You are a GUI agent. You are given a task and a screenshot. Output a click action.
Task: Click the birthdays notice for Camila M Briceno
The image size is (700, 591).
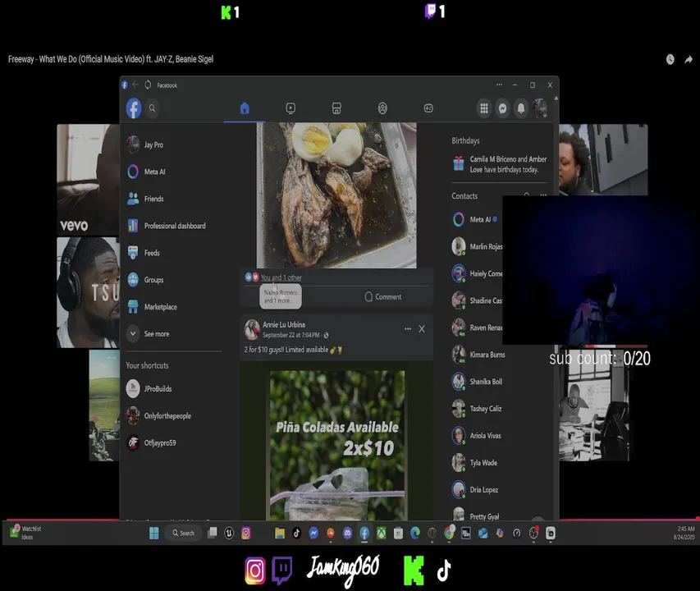pos(500,164)
